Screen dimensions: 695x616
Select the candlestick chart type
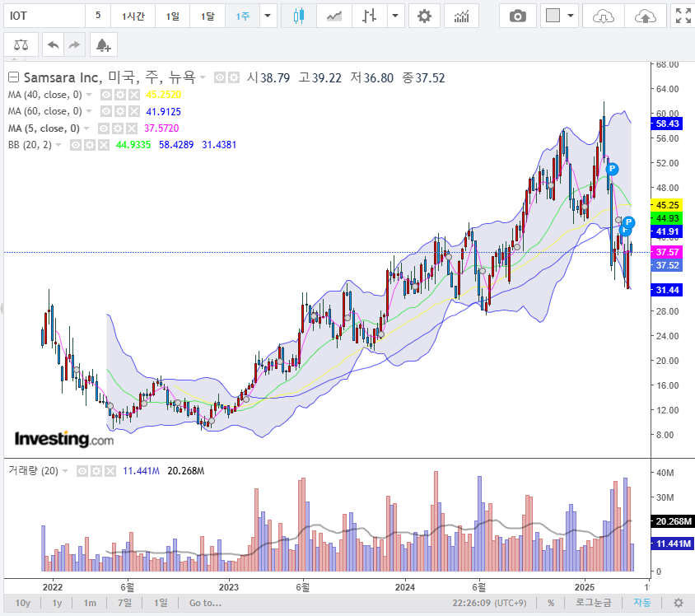tap(299, 16)
